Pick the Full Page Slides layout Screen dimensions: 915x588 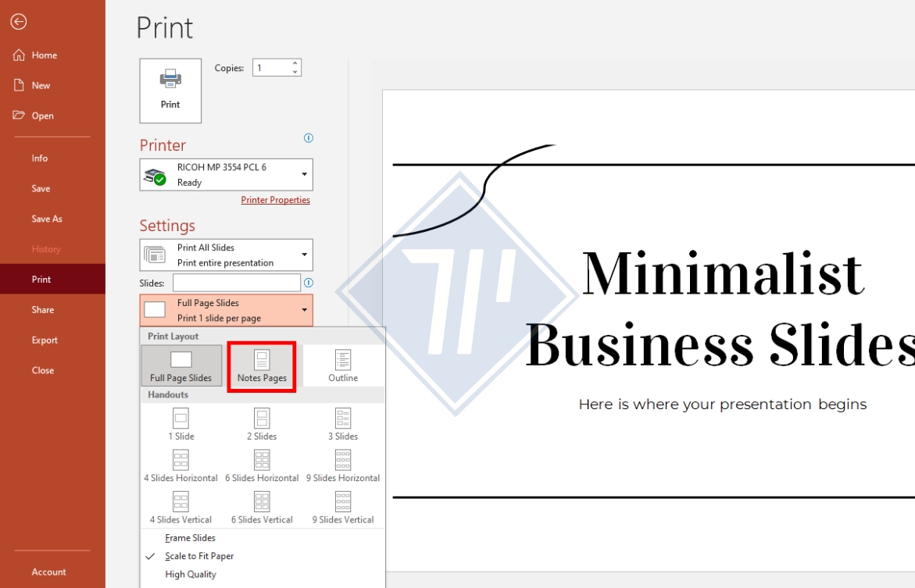coord(180,365)
